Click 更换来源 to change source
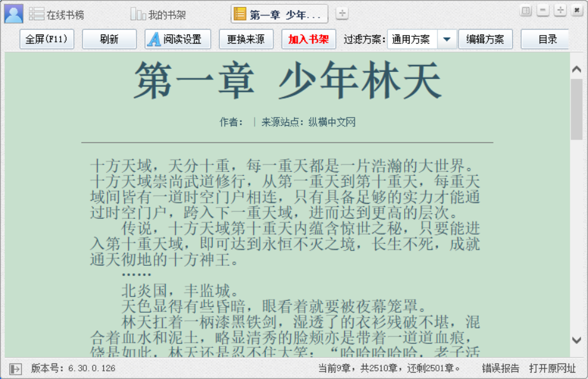Screen dimensions: 588x379 [x=246, y=39]
